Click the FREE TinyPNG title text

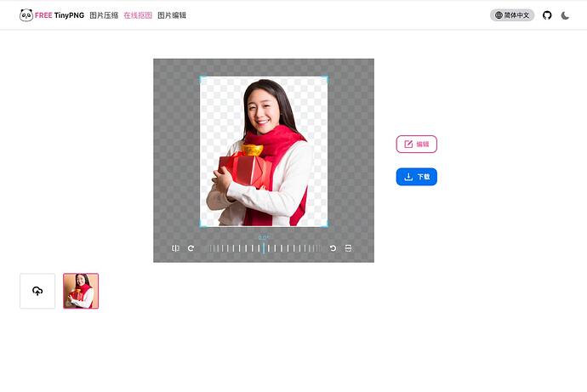[60, 15]
